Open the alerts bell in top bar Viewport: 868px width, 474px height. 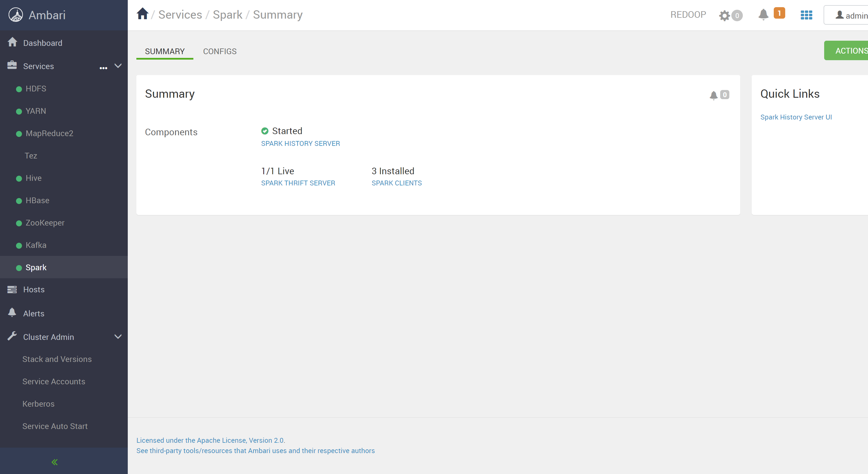coord(763,15)
